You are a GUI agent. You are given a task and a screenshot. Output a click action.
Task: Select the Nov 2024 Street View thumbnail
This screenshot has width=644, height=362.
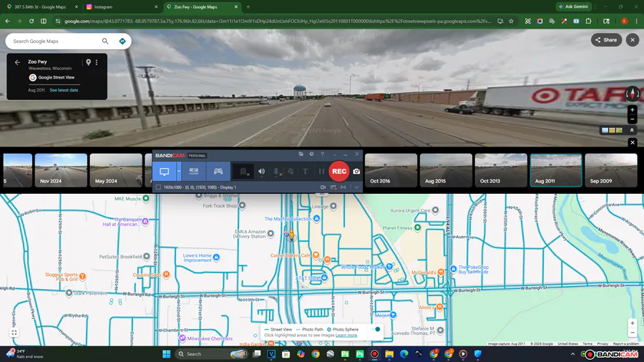tap(61, 170)
